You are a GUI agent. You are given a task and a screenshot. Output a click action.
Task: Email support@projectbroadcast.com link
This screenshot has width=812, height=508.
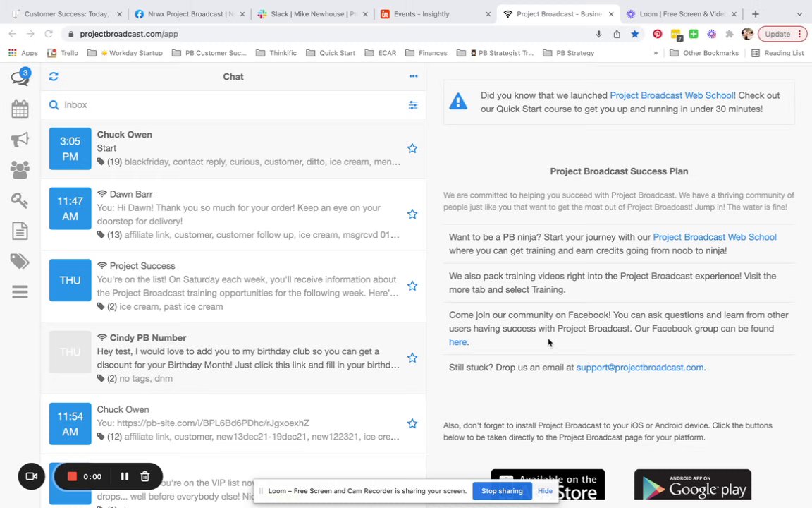[639, 368]
